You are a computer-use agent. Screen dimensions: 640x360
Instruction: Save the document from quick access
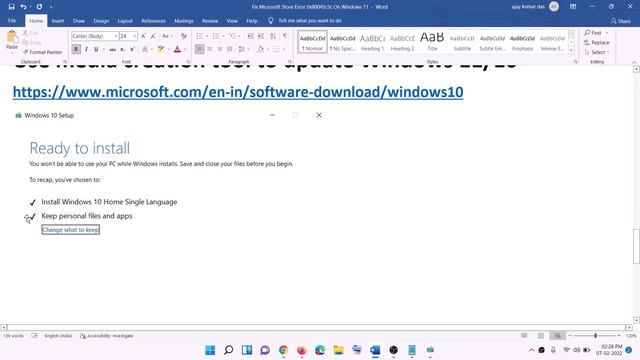coord(11,7)
